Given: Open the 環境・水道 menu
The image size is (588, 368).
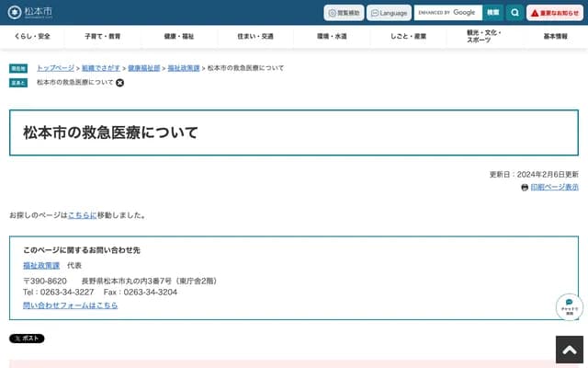Looking at the screenshot, I should [332, 37].
